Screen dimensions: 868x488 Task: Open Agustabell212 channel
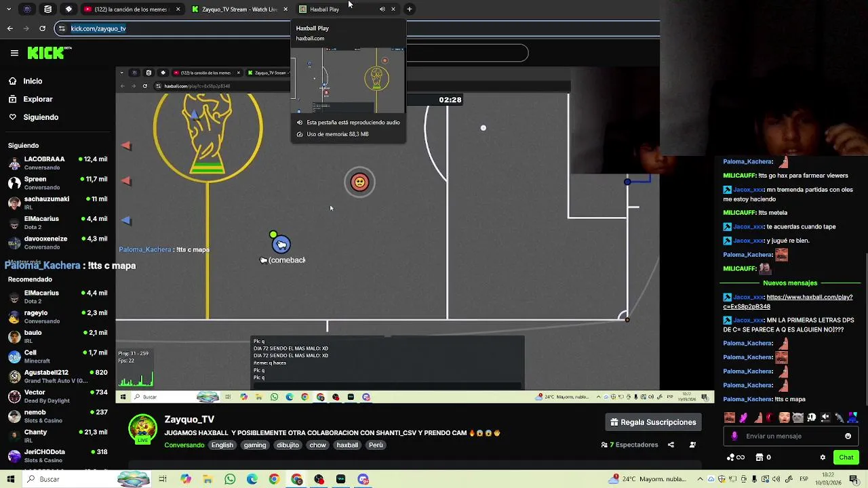coord(58,376)
